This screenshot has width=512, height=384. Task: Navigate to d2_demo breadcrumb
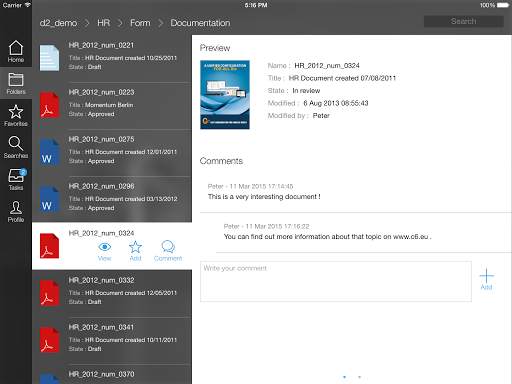click(x=58, y=23)
